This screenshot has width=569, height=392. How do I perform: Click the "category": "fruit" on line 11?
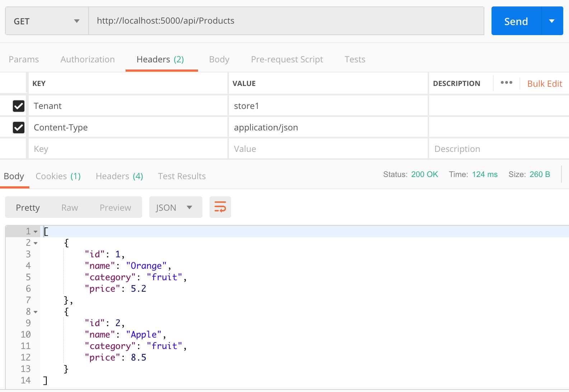tap(136, 346)
